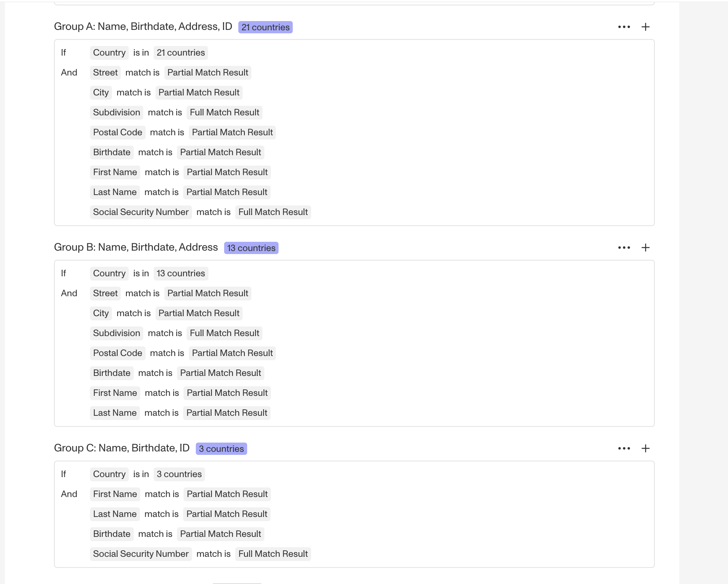Screen dimensions: 728x584
Task: Click City match result in Group B
Action: click(x=199, y=313)
